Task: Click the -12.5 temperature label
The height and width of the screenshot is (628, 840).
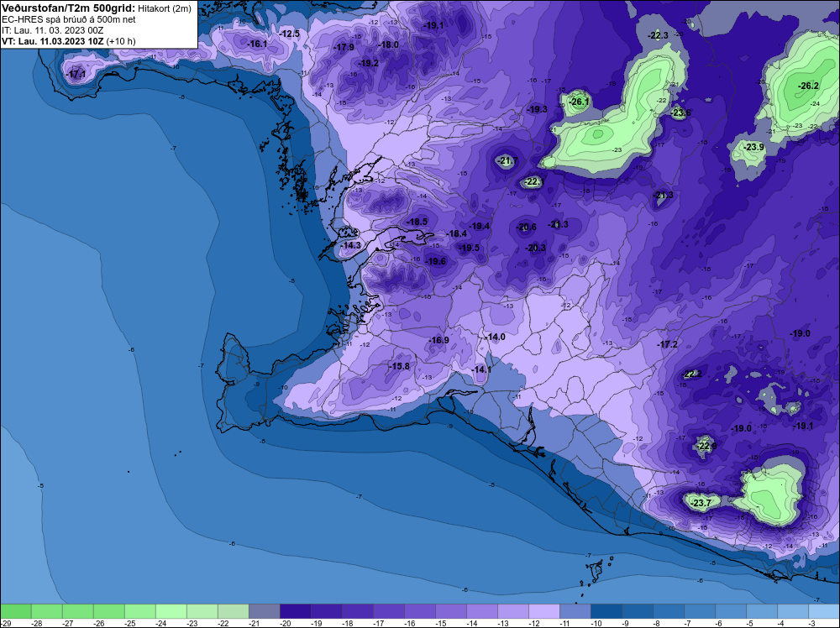Action: [290, 34]
